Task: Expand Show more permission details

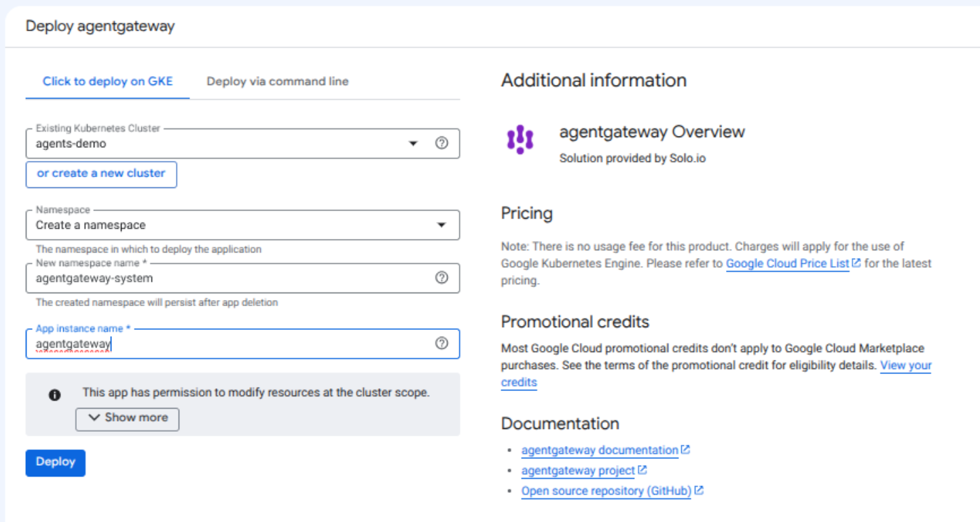Action: coord(127,419)
